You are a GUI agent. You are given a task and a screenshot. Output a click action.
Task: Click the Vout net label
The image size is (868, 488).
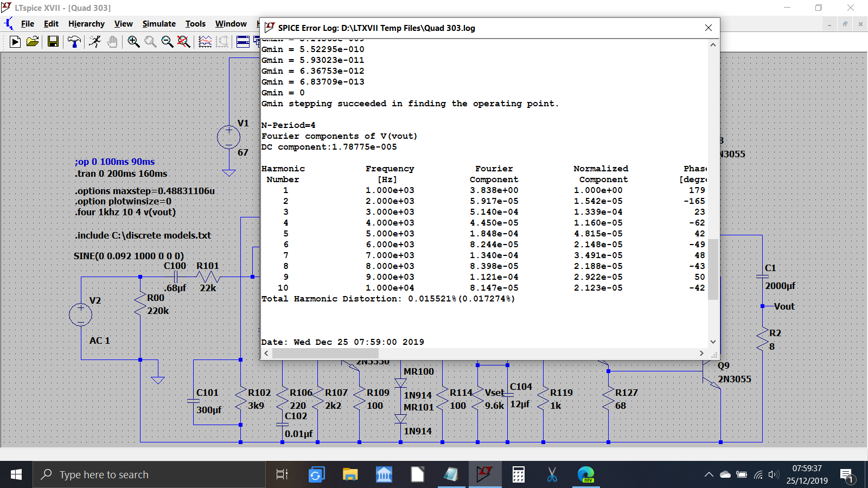784,306
